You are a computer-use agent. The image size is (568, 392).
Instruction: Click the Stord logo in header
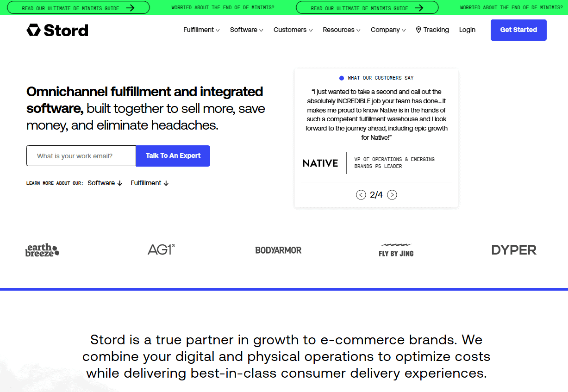point(57,30)
